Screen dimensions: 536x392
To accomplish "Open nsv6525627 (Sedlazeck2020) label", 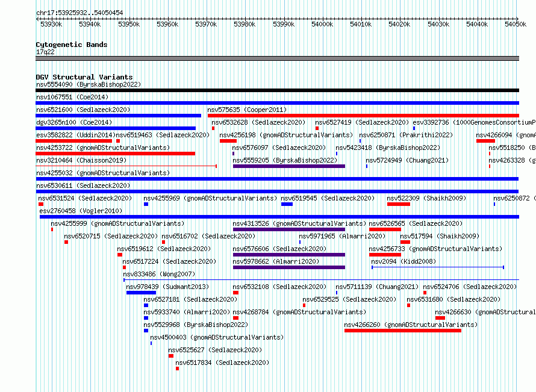I will [x=215, y=350].
